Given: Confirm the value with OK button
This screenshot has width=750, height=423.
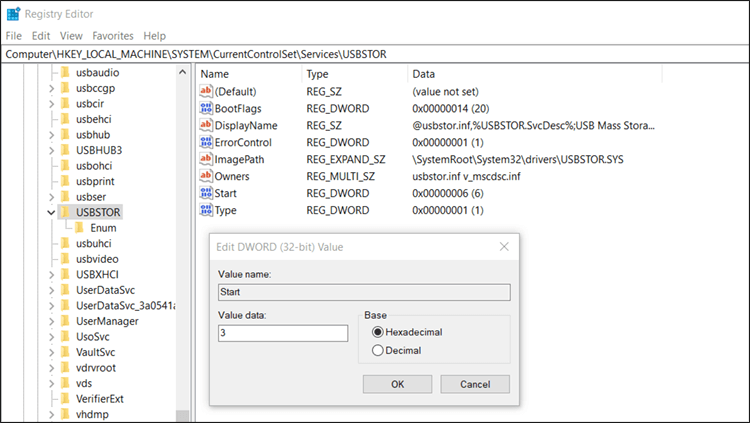Looking at the screenshot, I should [397, 384].
